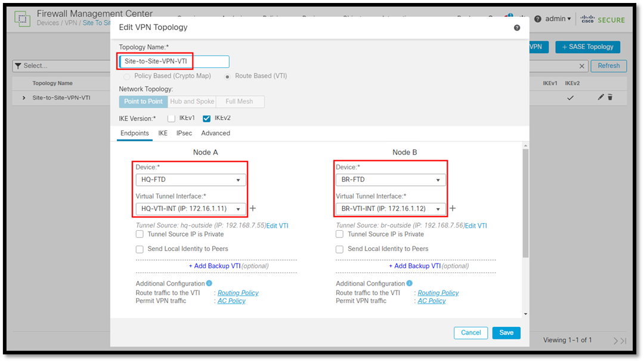Switch to the IPsec tab

(184, 133)
